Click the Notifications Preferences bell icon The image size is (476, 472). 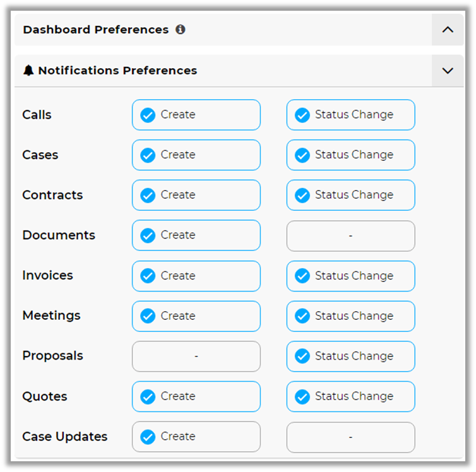coord(28,71)
